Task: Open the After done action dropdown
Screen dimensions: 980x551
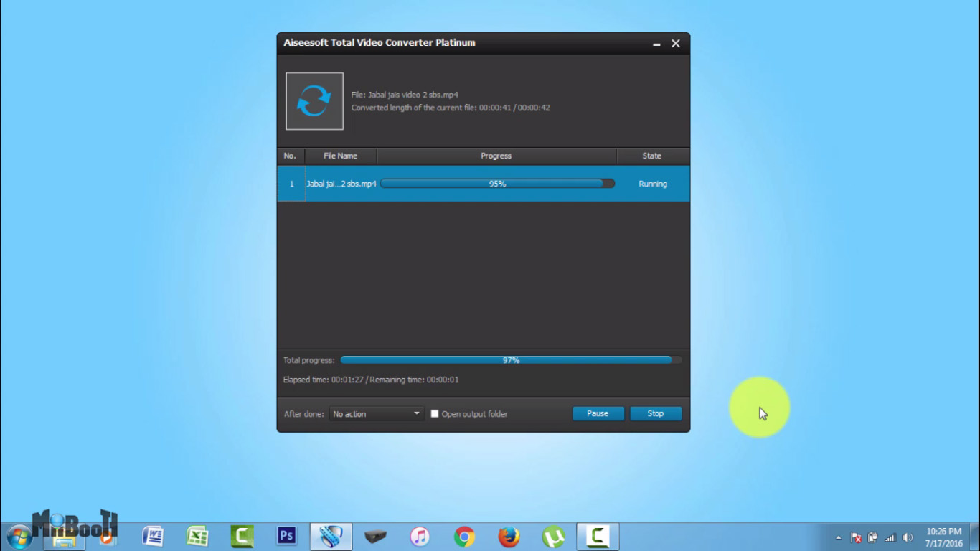Action: coord(377,414)
